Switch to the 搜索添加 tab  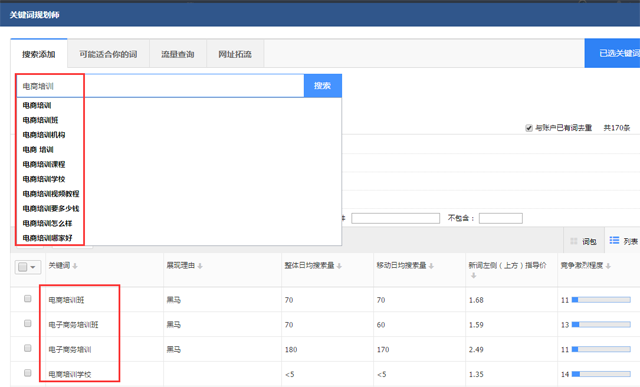click(x=39, y=54)
